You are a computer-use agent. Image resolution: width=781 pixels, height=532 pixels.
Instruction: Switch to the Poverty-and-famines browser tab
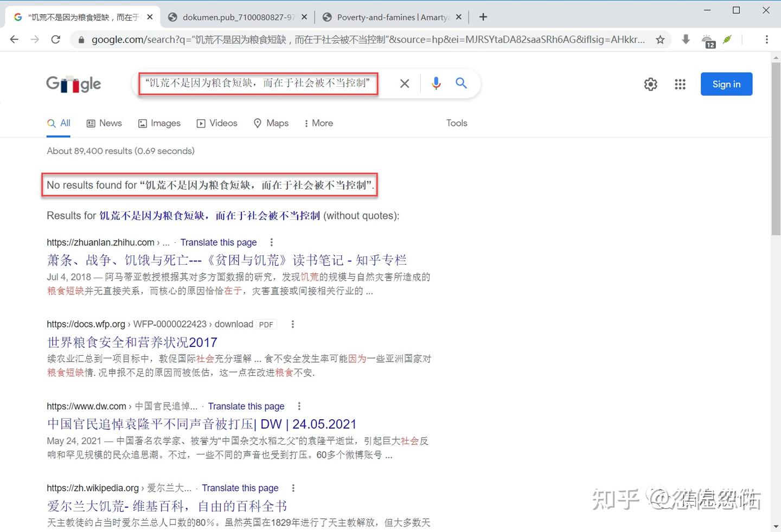click(x=392, y=17)
